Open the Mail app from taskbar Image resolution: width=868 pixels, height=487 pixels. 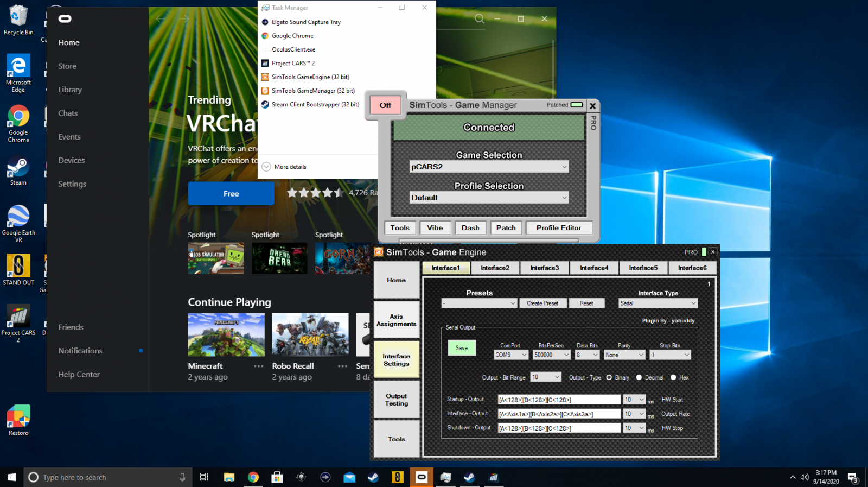tap(349, 477)
